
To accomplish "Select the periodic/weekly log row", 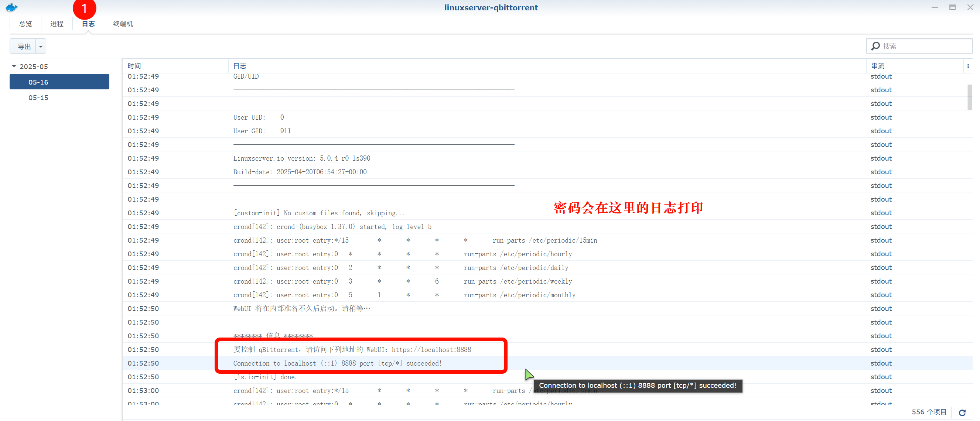I will 547,281.
